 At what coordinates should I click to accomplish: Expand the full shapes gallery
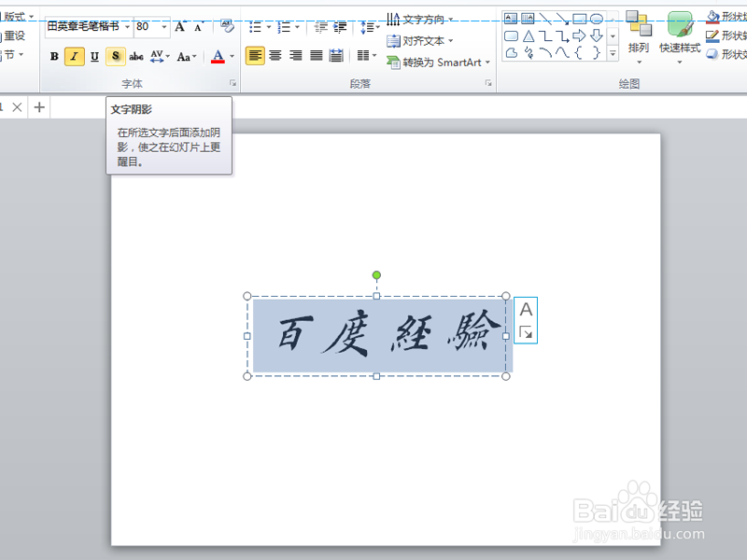[x=613, y=53]
